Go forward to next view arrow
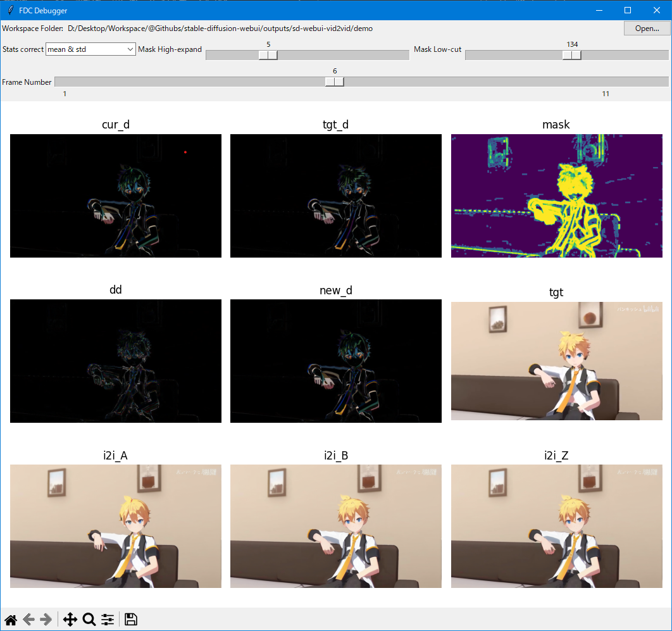Viewport: 672px width, 631px height. pos(46,620)
